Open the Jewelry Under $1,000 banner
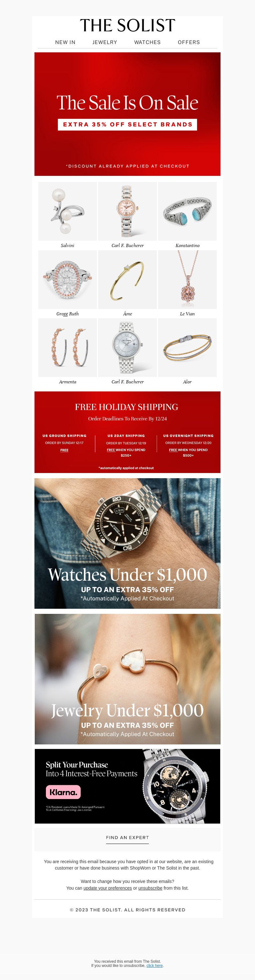 click(127, 679)
